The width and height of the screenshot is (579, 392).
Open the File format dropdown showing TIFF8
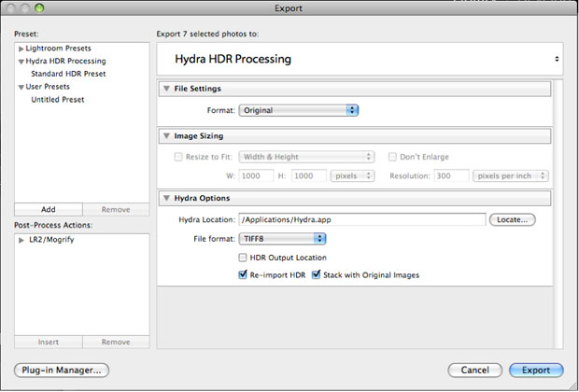(x=282, y=239)
